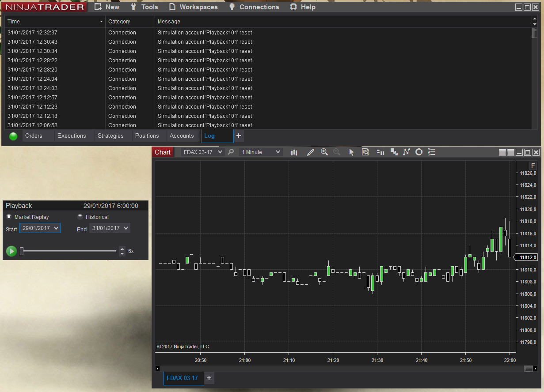Open the End date picker dropdown
544x392 pixels.
click(126, 228)
